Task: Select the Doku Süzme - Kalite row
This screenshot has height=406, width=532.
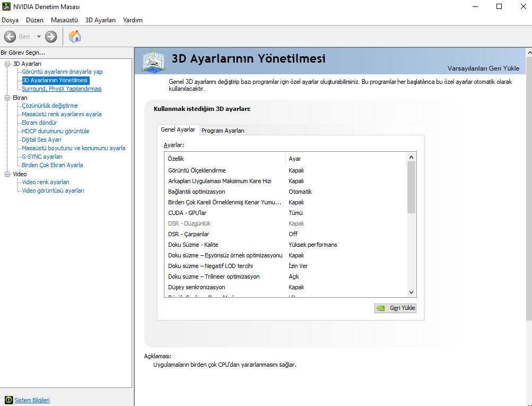Action: [x=285, y=245]
